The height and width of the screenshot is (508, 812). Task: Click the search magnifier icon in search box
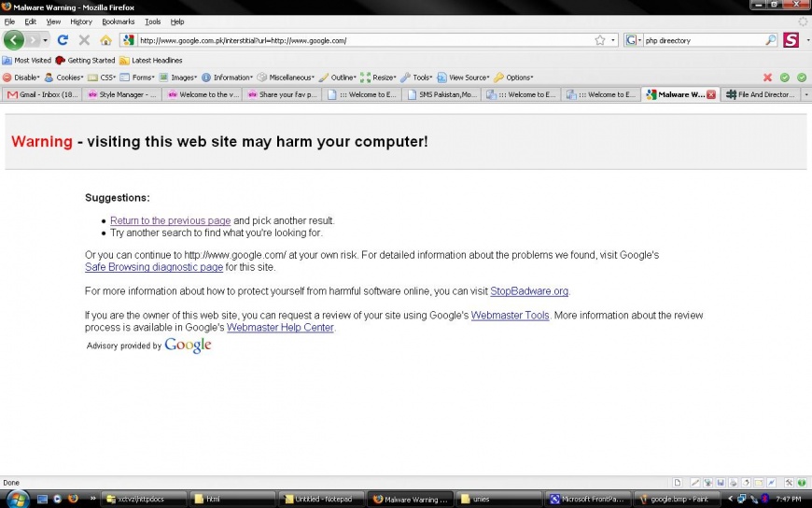[x=771, y=40]
